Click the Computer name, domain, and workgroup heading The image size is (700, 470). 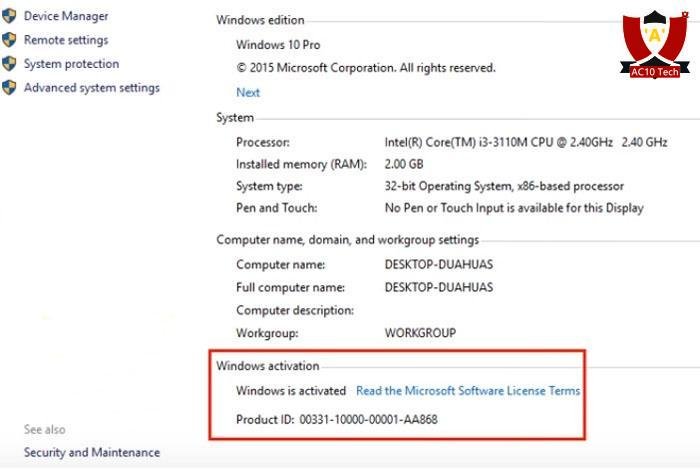click(348, 240)
